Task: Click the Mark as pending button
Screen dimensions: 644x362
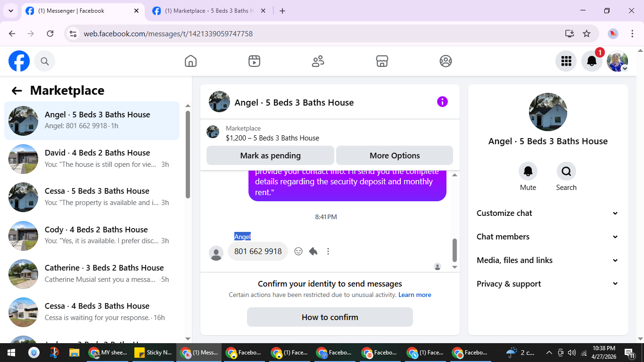Action: point(270,156)
